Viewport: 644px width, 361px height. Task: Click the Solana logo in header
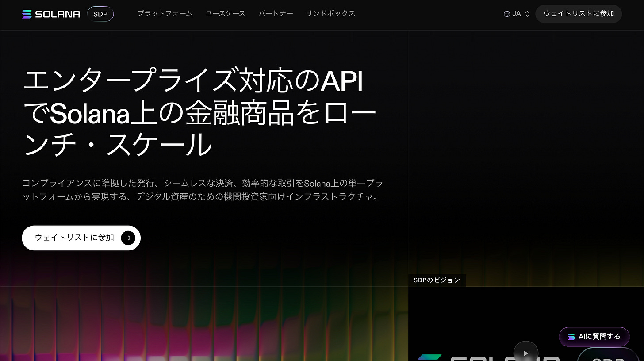[x=51, y=14]
